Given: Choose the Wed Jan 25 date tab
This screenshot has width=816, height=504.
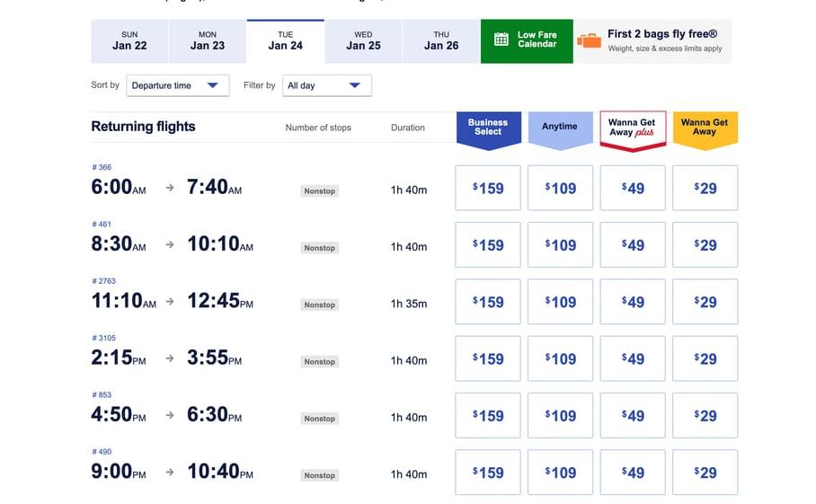Looking at the screenshot, I should pyautogui.click(x=363, y=41).
